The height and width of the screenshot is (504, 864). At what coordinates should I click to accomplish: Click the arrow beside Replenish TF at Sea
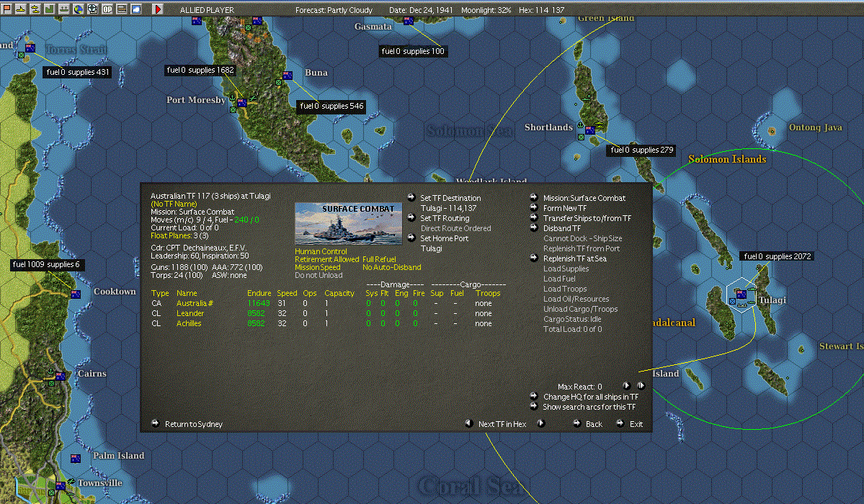[x=533, y=257]
